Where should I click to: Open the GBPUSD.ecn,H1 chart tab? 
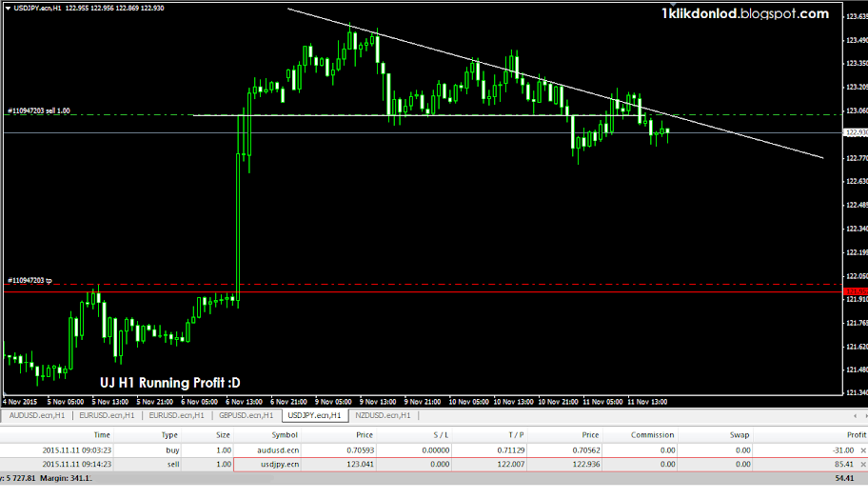(246, 415)
